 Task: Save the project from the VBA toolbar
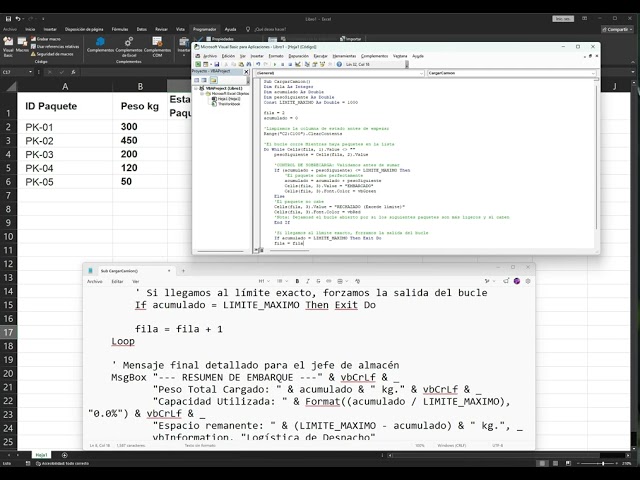click(x=217, y=64)
